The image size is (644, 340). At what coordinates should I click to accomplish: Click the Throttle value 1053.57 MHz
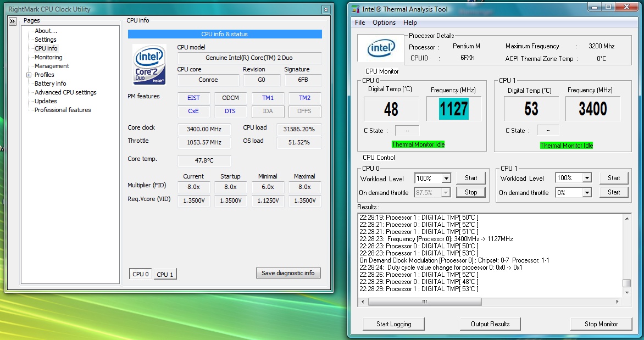204,142
